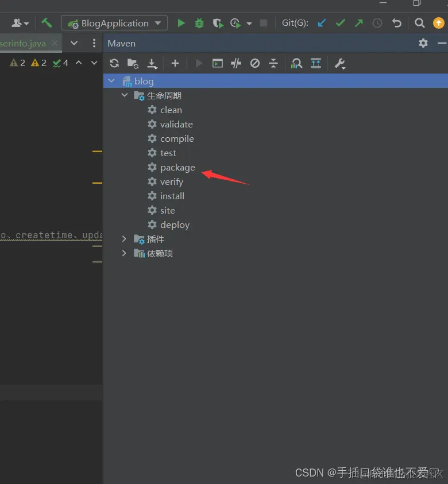Screen dimensions: 448x484
Task: Collapse all Maven tree nodes icon
Action: [273, 63]
